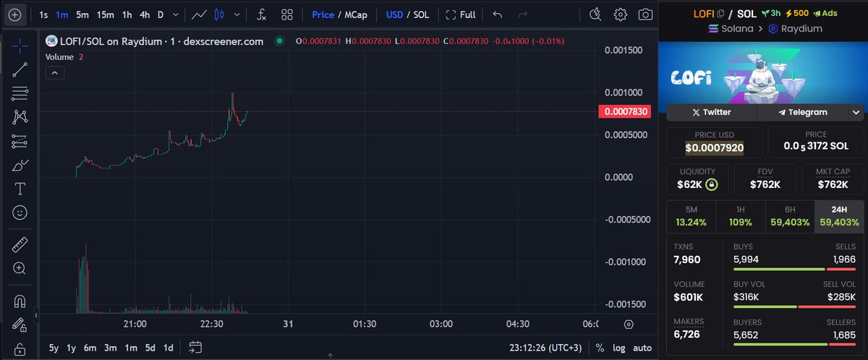This screenshot has width=868, height=360.
Task: Toggle Price / MCap chart mode
Action: [x=339, y=14]
